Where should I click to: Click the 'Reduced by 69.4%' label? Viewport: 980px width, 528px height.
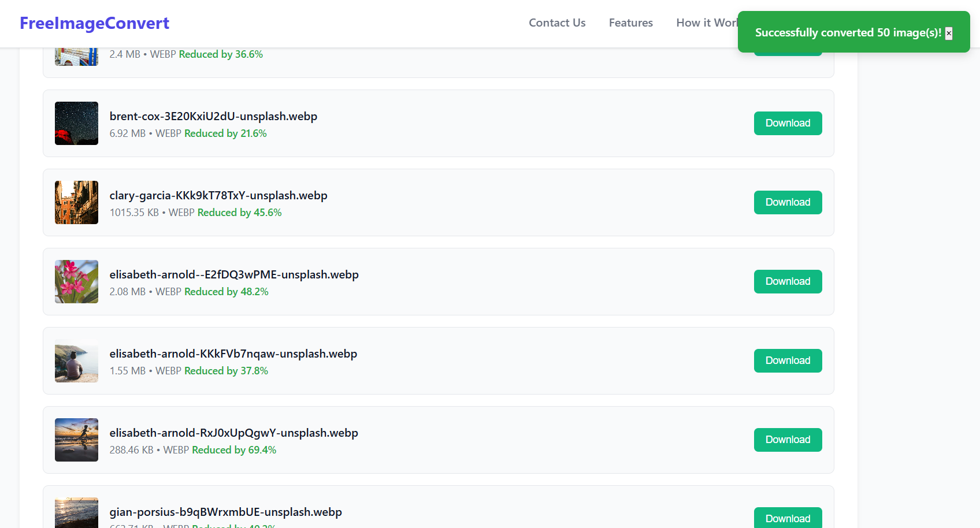tap(234, 450)
